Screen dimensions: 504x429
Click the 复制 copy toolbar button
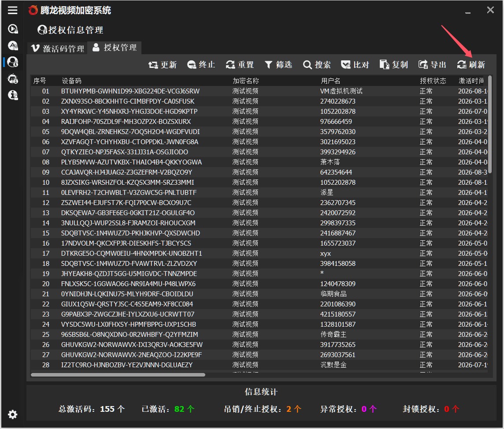coord(394,65)
